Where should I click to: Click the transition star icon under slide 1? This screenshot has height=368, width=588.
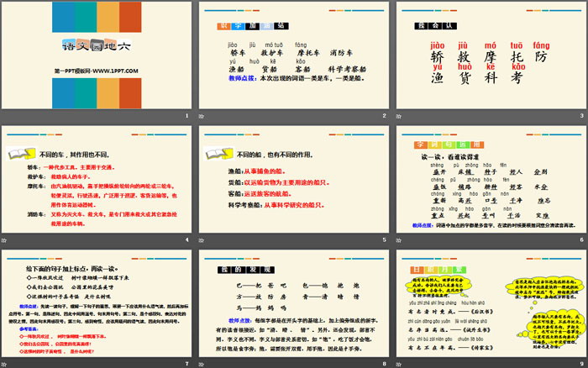(4, 115)
